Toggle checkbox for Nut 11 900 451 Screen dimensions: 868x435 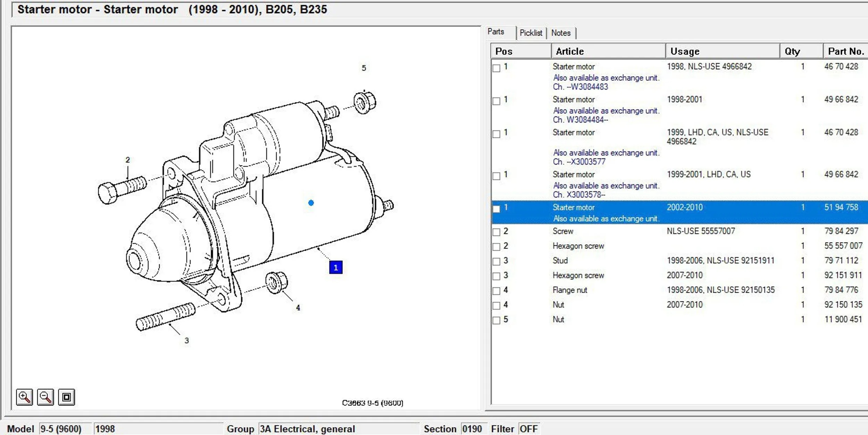click(x=496, y=320)
